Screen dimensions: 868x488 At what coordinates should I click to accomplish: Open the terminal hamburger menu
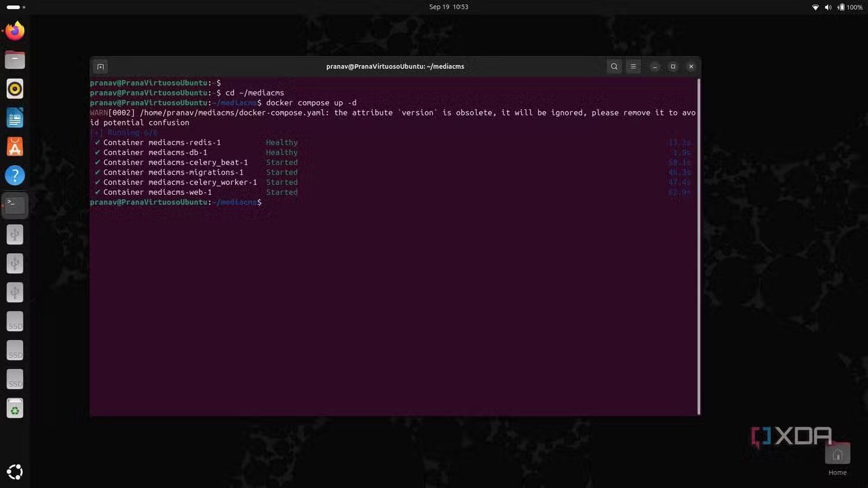point(633,66)
